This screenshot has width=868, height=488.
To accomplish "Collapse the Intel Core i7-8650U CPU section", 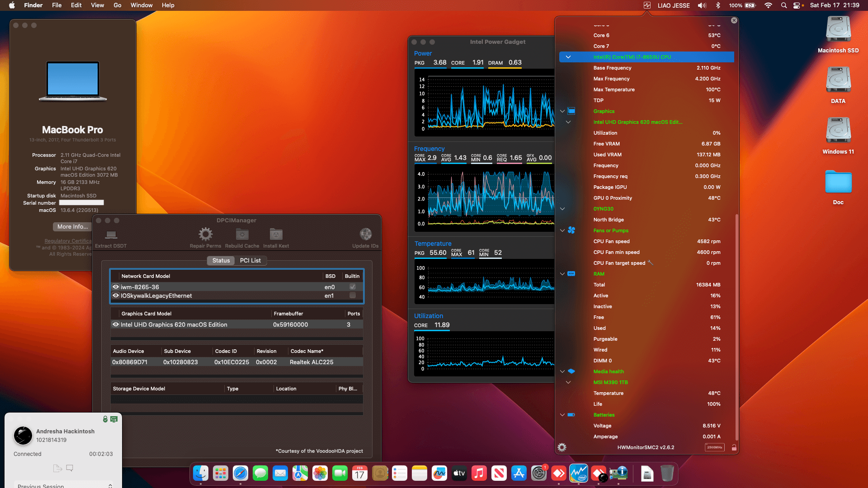I will (x=568, y=57).
